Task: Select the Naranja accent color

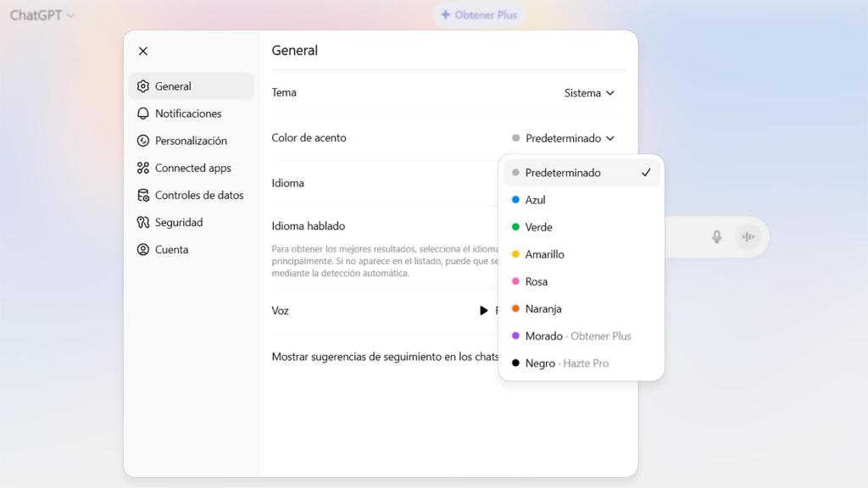Action: (x=542, y=308)
